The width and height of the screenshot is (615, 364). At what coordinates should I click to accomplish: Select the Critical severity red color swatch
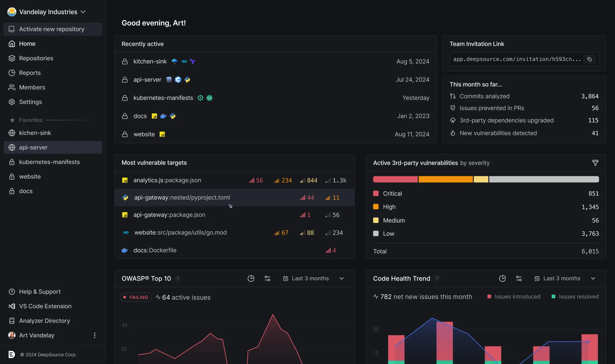tap(376, 193)
